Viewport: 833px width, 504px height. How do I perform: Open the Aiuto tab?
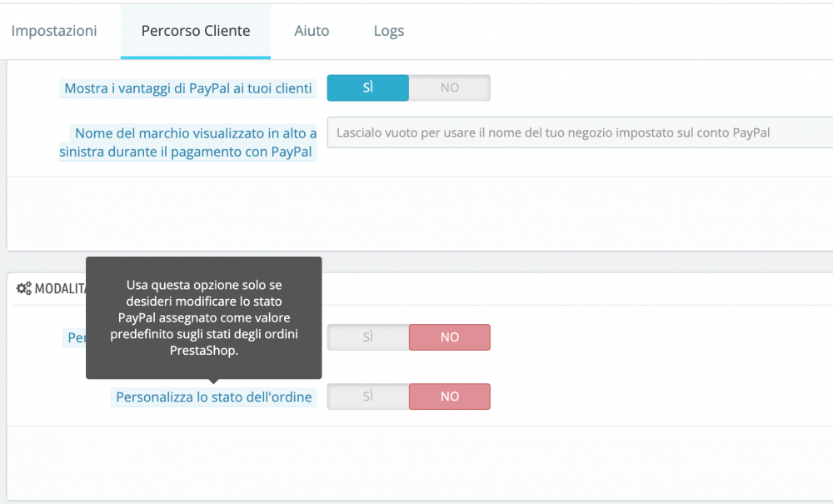(x=312, y=31)
